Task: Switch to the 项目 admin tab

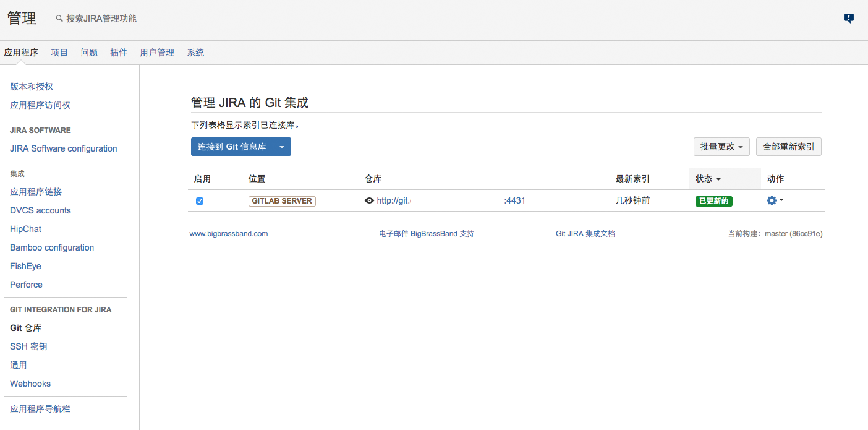Action: (59, 53)
